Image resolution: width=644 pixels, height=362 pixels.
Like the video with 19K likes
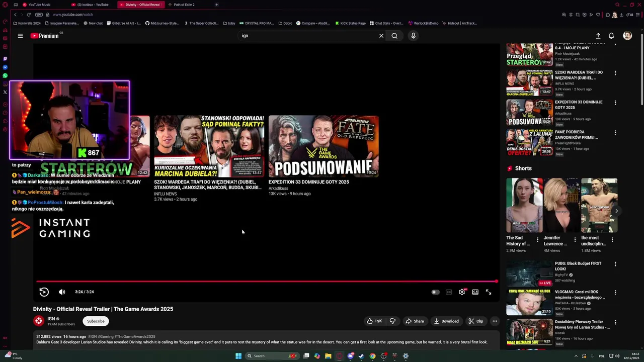pyautogui.click(x=374, y=321)
